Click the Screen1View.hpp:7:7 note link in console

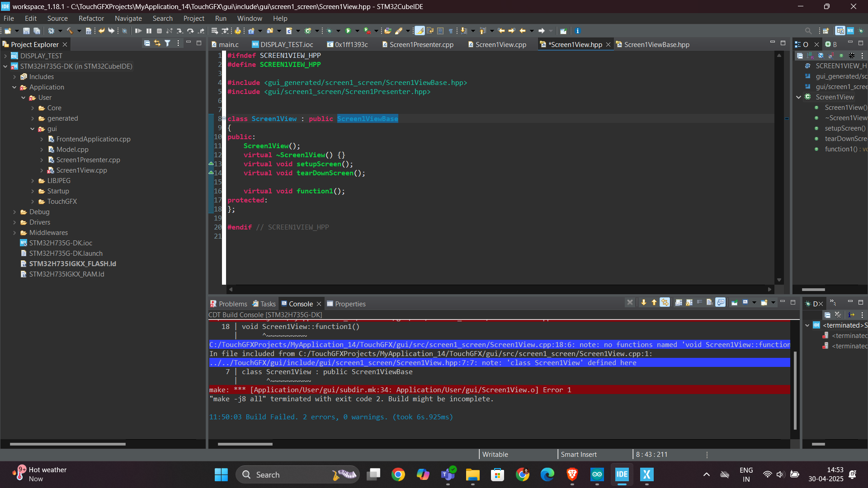coord(423,362)
